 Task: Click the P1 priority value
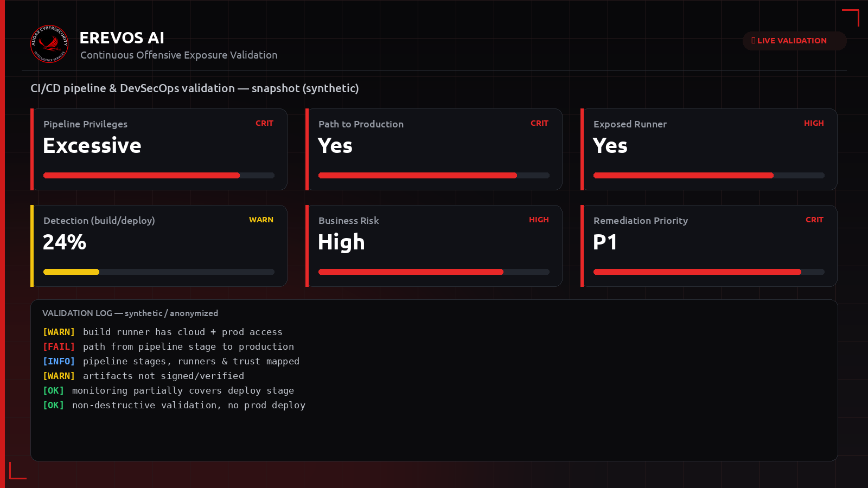click(605, 242)
